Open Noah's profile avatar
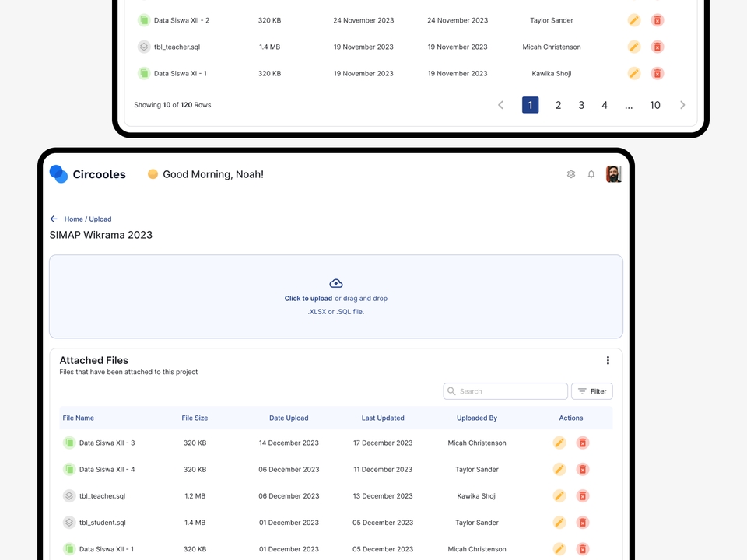 (614, 174)
